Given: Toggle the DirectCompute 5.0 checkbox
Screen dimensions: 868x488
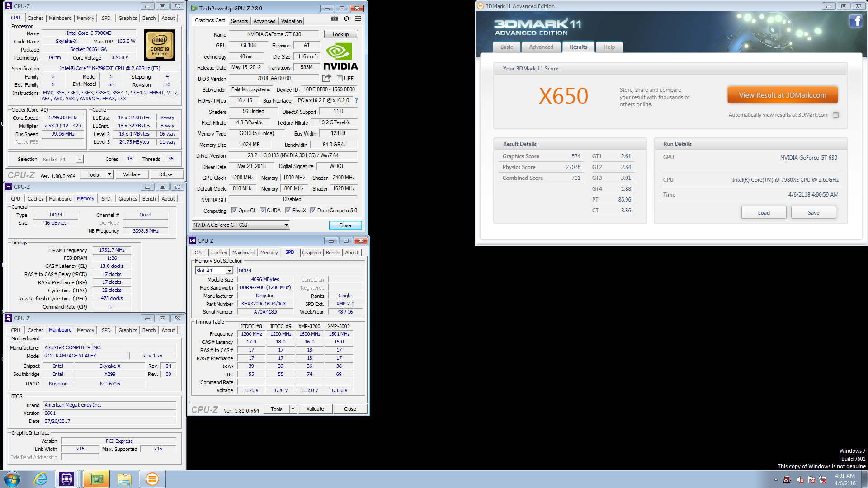Looking at the screenshot, I should coord(313,211).
